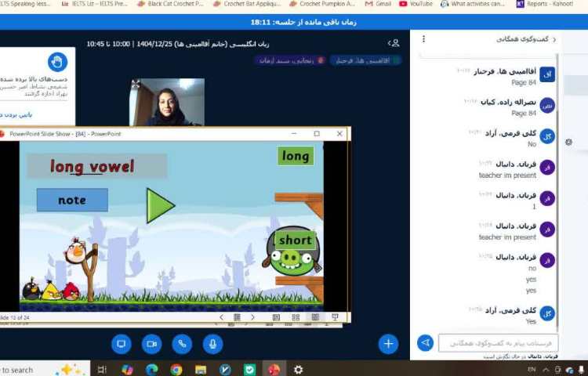The height and width of the screenshot is (376, 588).
Task: Click the gear icon beside chat scrollbar
Action: [x=568, y=142]
